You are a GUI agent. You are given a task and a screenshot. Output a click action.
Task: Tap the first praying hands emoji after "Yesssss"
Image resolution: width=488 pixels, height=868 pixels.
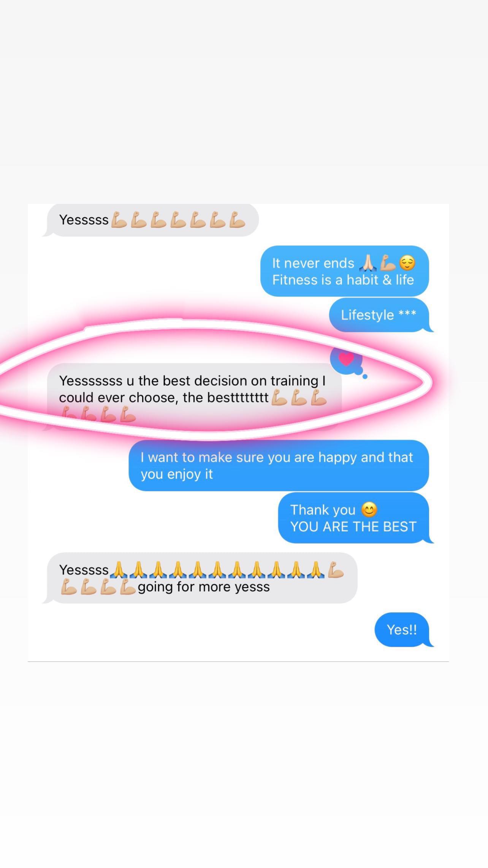click(x=118, y=570)
